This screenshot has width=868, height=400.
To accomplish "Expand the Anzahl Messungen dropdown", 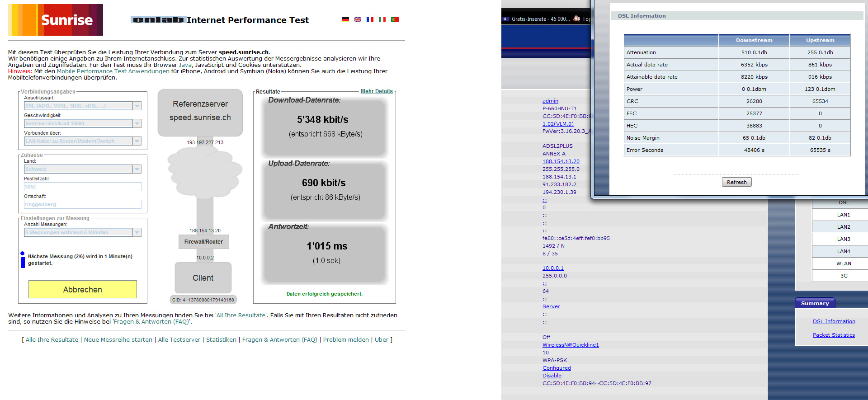I will 83,232.
